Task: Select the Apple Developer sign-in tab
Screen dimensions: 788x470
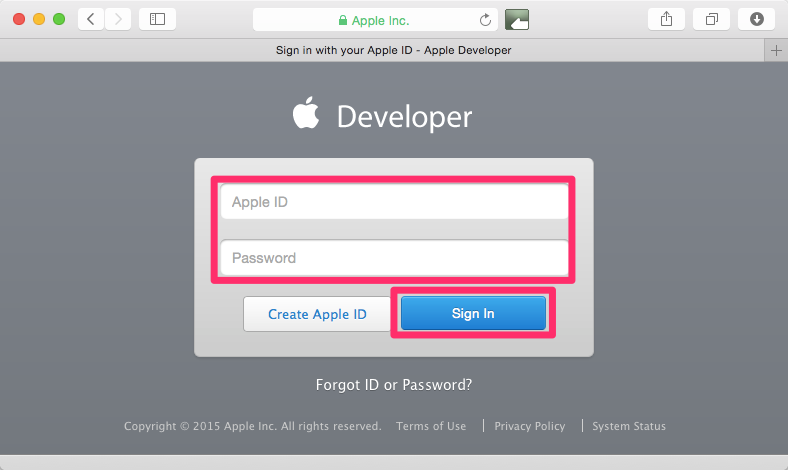Action: coord(382,50)
